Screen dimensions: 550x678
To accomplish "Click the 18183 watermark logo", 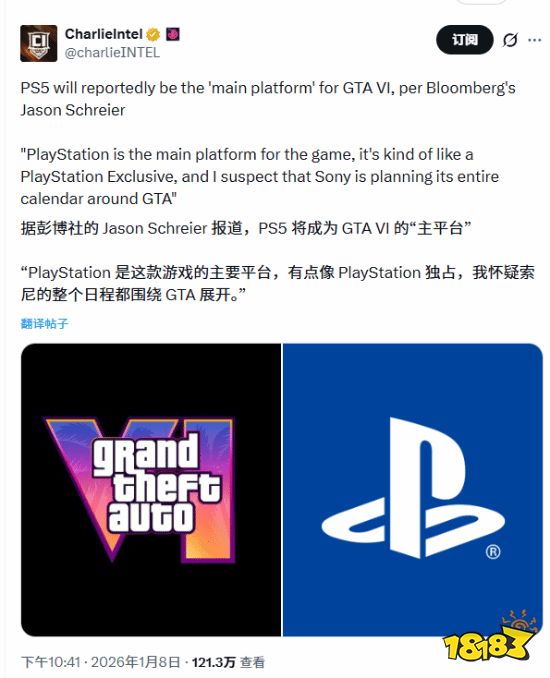I will pos(489,636).
